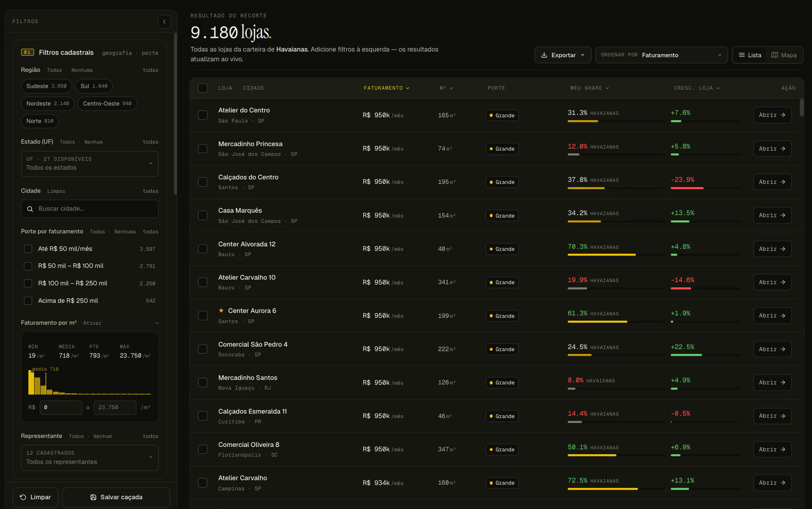
Task: Click the map icon beside Mapa
Action: click(774, 55)
